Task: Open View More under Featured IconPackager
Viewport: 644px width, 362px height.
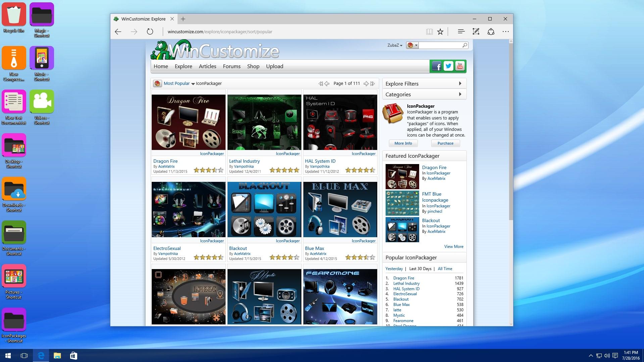Action: (454, 246)
